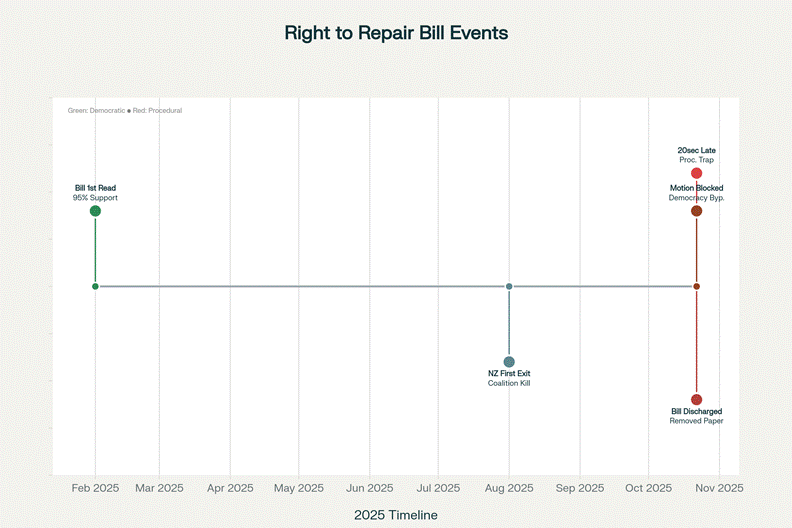Viewport: 792px width, 528px height.
Task: Click the small brown dot on the timeline
Action: (696, 286)
